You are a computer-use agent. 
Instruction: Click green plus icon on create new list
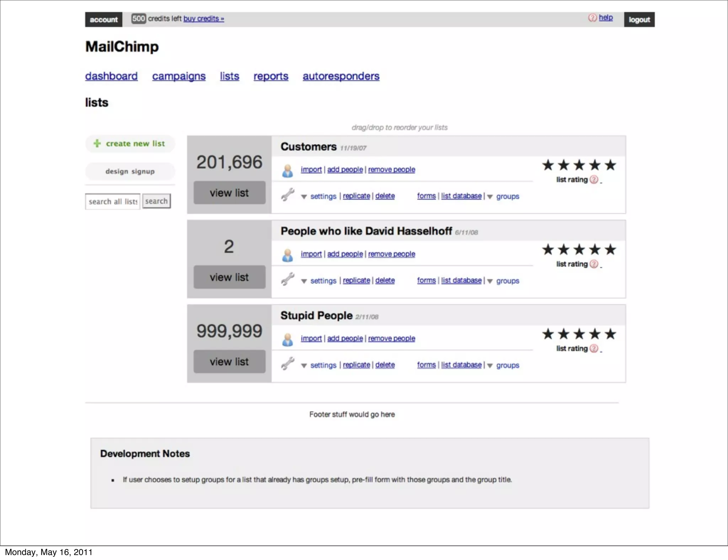(97, 143)
